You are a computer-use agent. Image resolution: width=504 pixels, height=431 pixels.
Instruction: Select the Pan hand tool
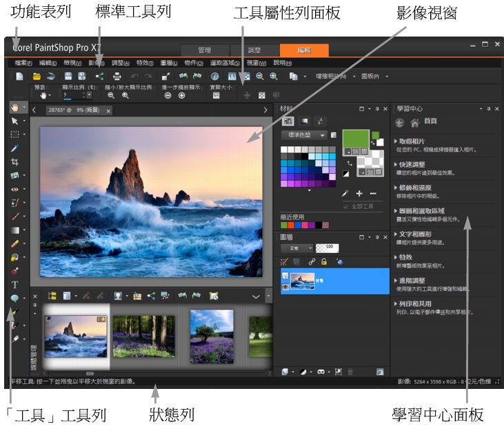pyautogui.click(x=14, y=108)
